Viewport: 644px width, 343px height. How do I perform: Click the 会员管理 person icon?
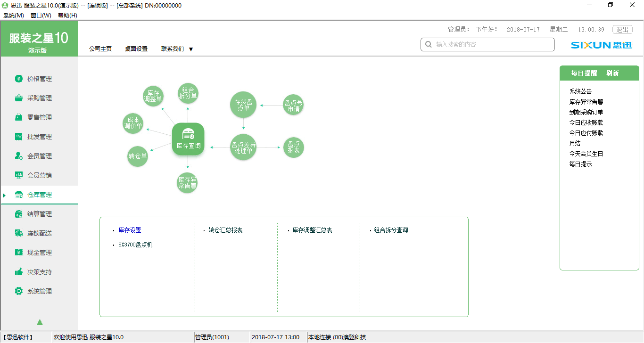pyautogui.click(x=19, y=156)
